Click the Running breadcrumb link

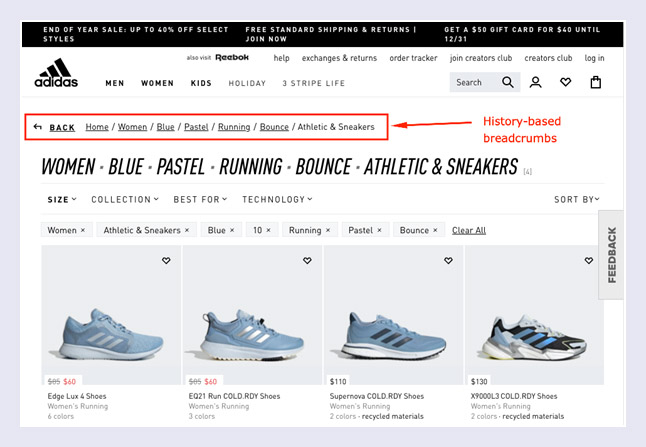click(234, 127)
